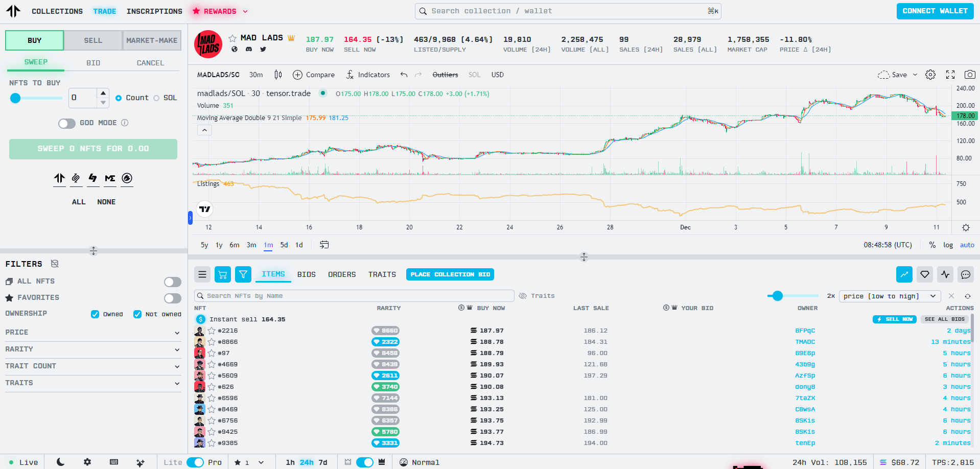Open the Mad Lads Twitter link

(x=263, y=49)
